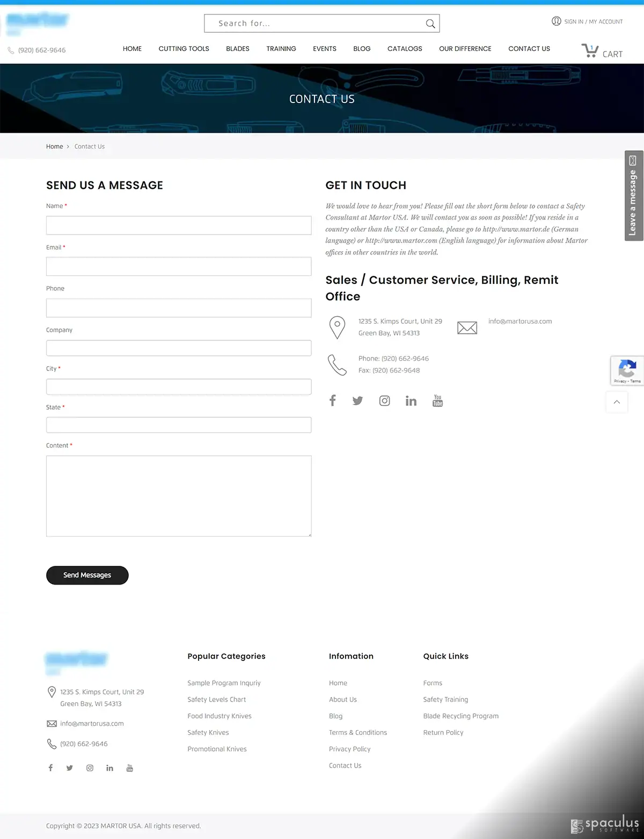Open footer LinkedIn icon
Image resolution: width=644 pixels, height=839 pixels.
coord(109,768)
